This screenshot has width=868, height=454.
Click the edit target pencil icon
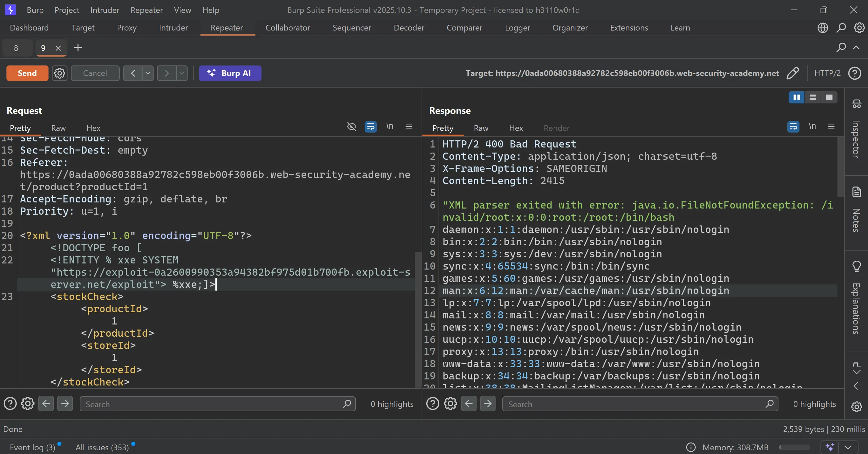[792, 73]
